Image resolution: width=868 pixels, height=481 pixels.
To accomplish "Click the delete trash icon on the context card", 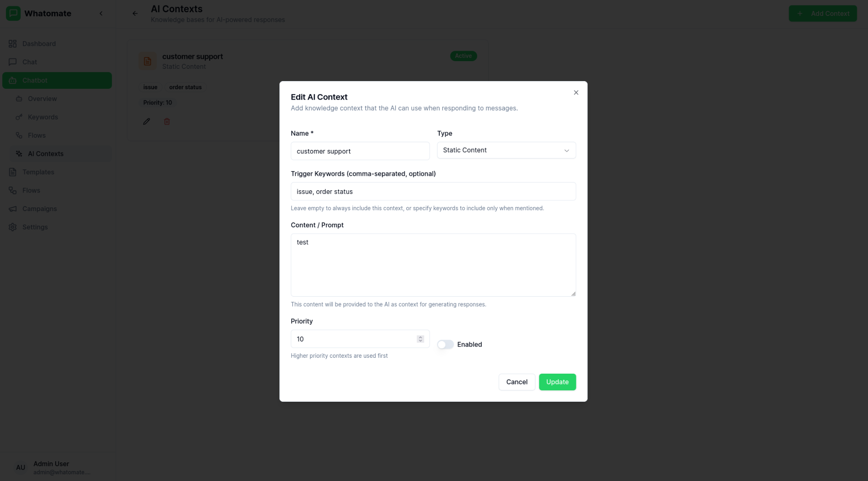I will tap(166, 121).
